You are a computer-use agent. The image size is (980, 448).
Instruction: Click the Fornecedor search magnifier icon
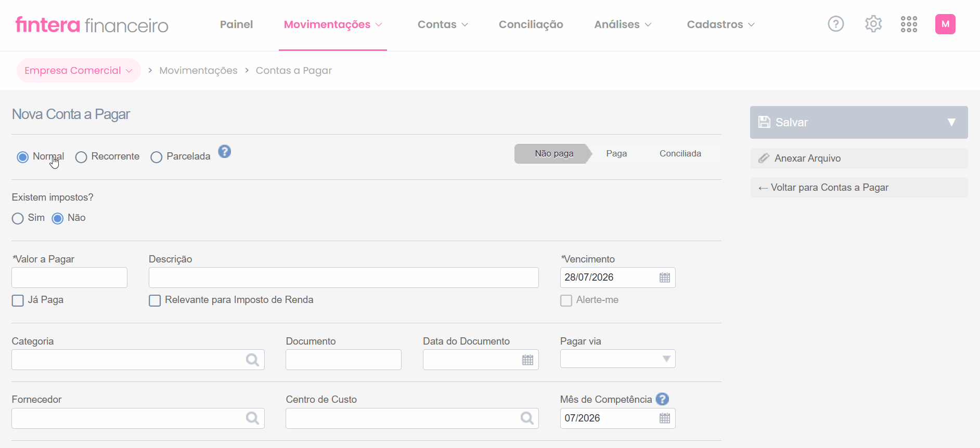pyautogui.click(x=252, y=418)
